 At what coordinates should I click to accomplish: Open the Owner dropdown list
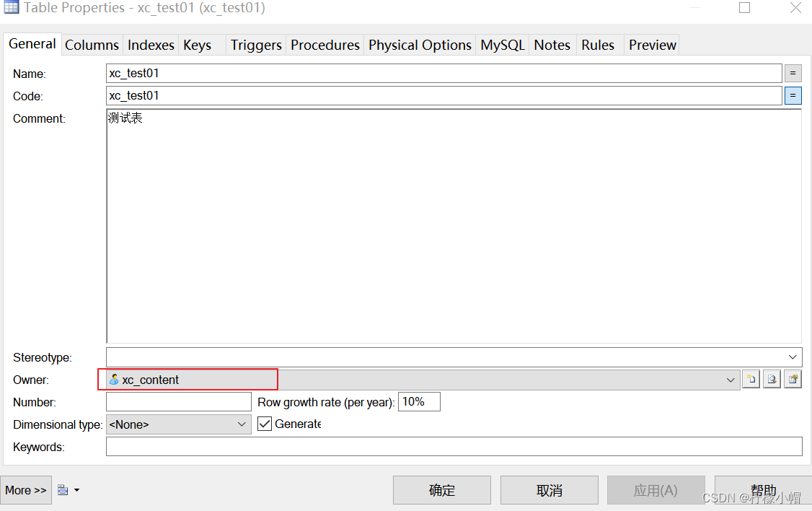point(731,380)
